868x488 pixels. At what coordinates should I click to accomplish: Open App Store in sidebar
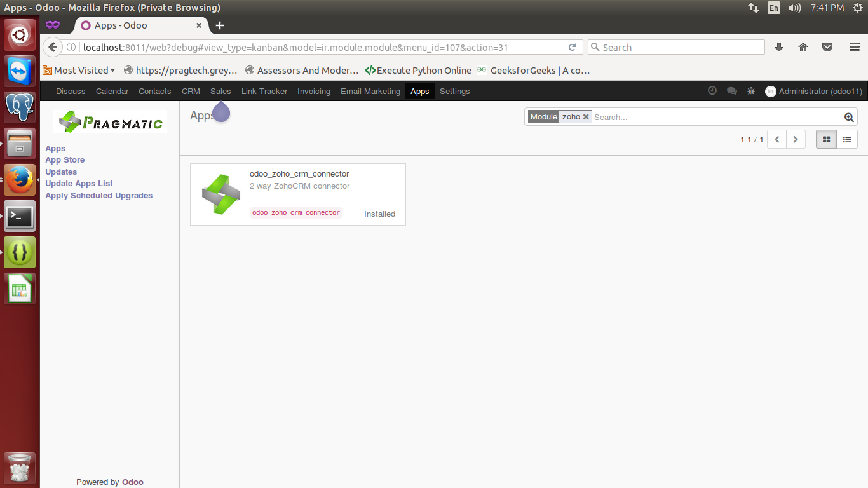[65, 160]
